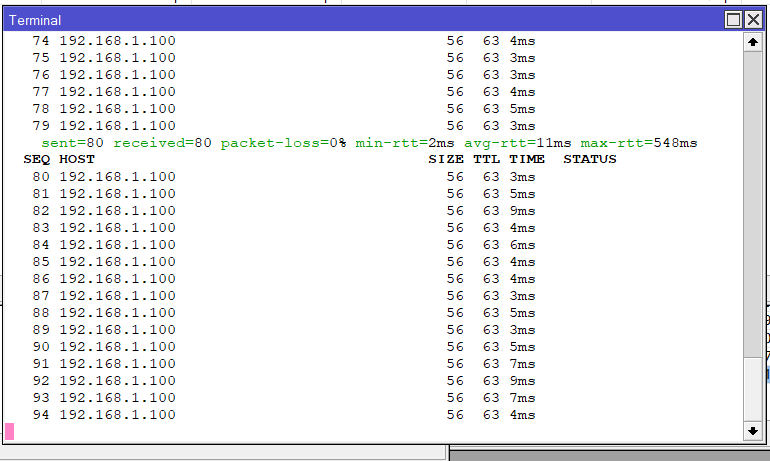770x461 pixels.
Task: Click the Terminal title bar text
Action: pos(35,21)
